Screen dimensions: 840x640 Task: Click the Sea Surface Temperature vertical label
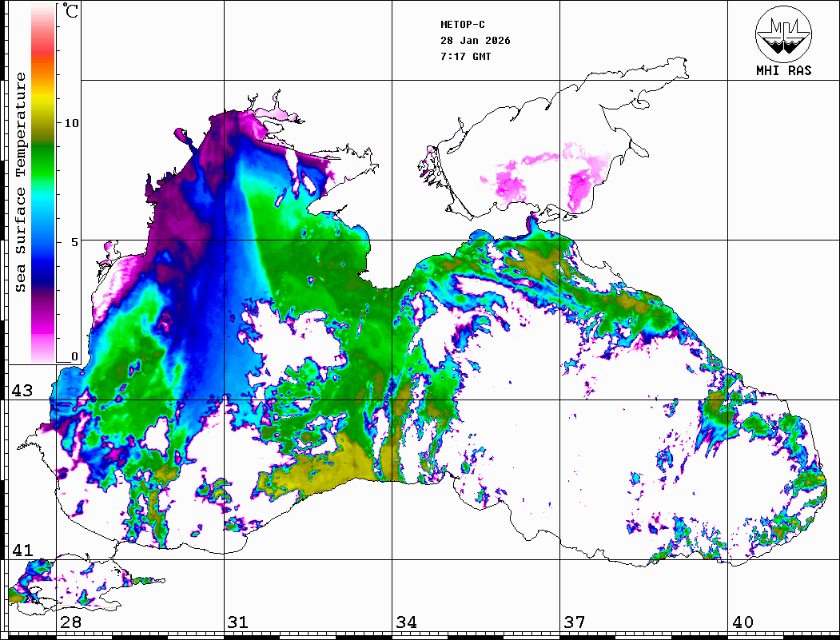coord(21,182)
